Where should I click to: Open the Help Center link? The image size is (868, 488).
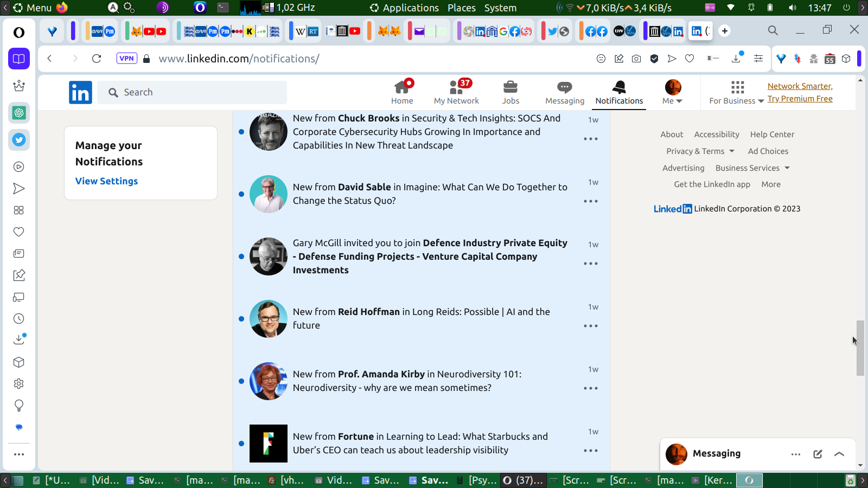[x=772, y=134]
